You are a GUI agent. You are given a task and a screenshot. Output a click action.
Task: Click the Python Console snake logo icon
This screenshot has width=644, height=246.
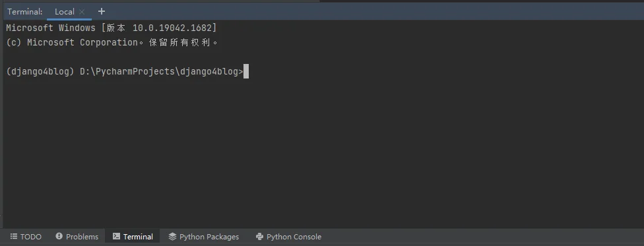pos(259,236)
